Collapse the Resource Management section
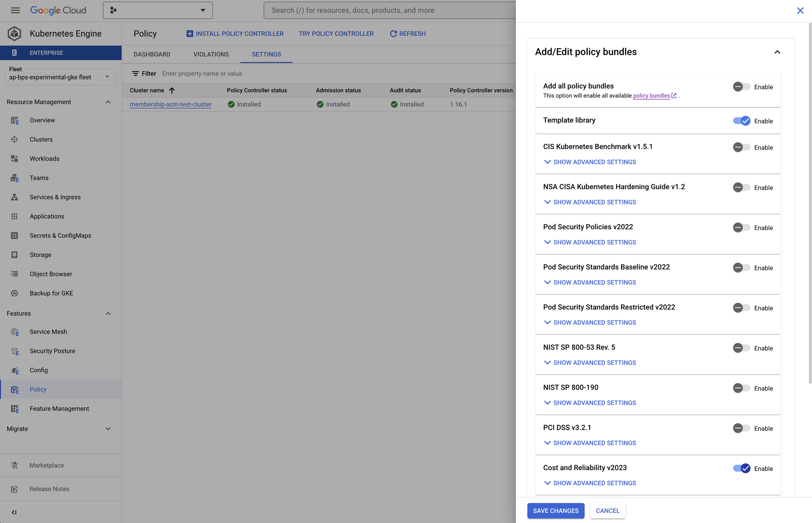Image resolution: width=812 pixels, height=523 pixels. [x=108, y=102]
